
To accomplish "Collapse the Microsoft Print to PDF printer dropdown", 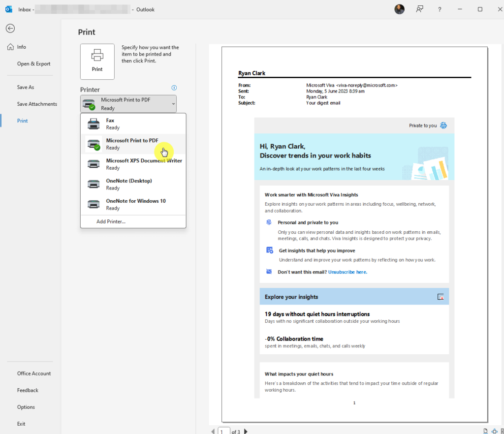I will (128, 104).
